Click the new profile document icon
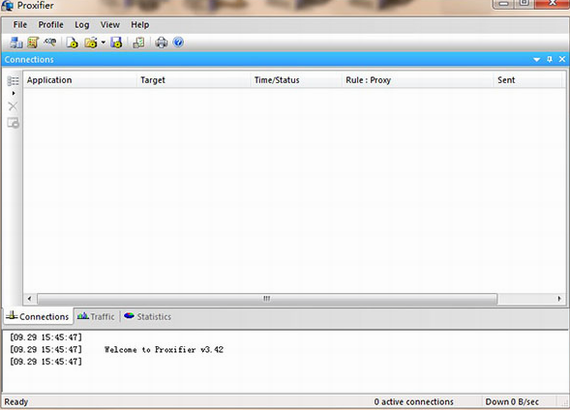Image resolution: width=570 pixels, height=410 pixels. (x=72, y=43)
